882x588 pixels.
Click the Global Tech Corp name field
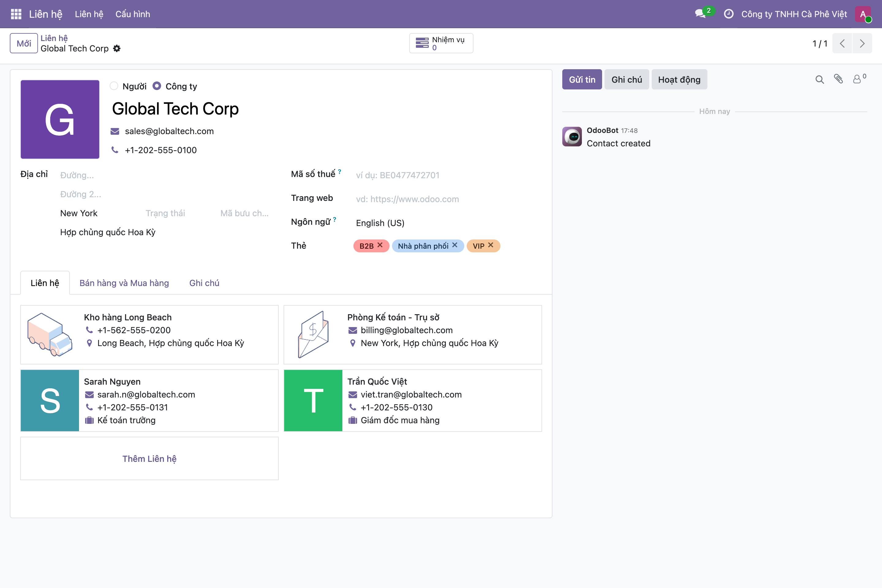click(326, 109)
